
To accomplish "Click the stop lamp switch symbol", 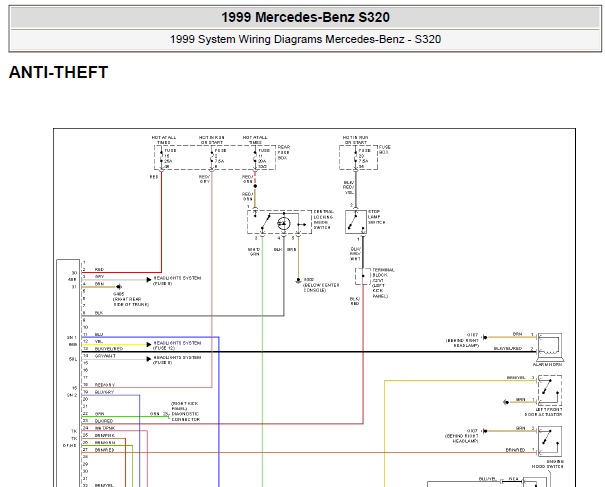I will pos(356,222).
